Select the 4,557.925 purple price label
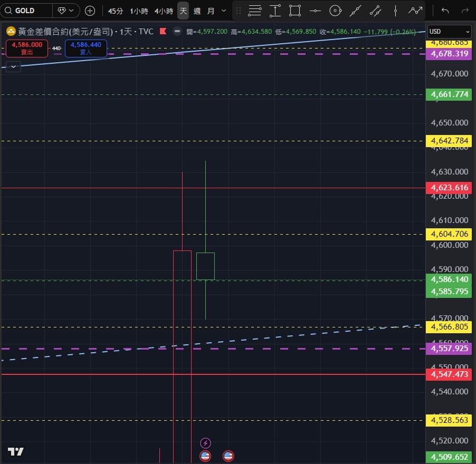 click(449, 349)
